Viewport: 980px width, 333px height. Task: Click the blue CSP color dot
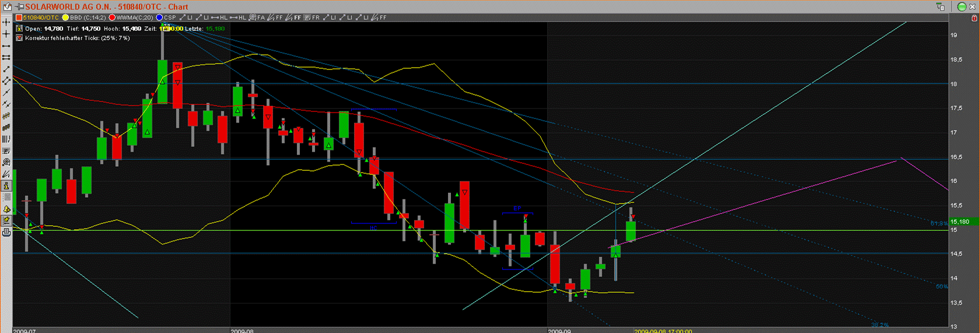[x=159, y=17]
